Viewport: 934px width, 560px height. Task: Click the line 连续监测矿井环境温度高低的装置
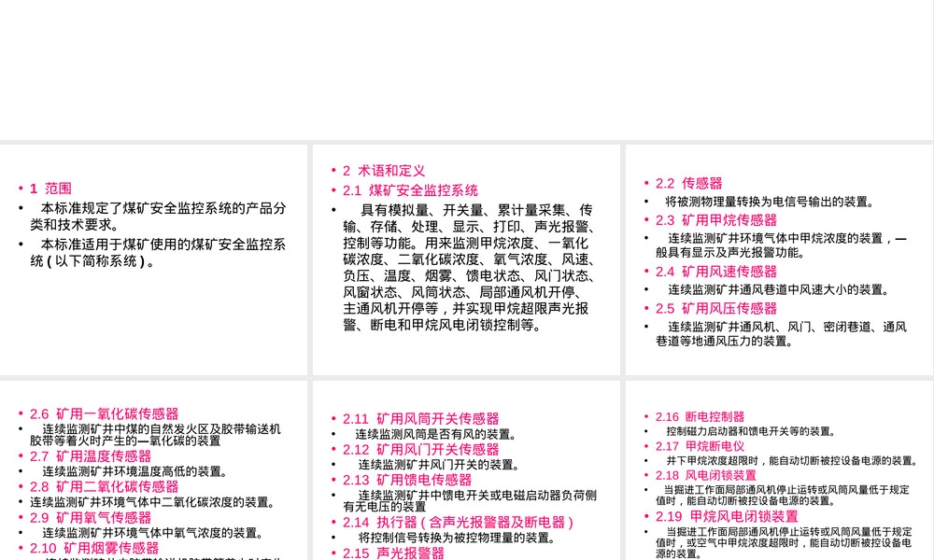(x=135, y=471)
